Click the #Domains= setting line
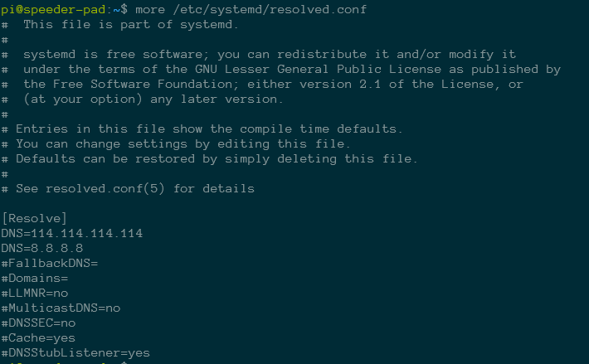 (x=35, y=278)
